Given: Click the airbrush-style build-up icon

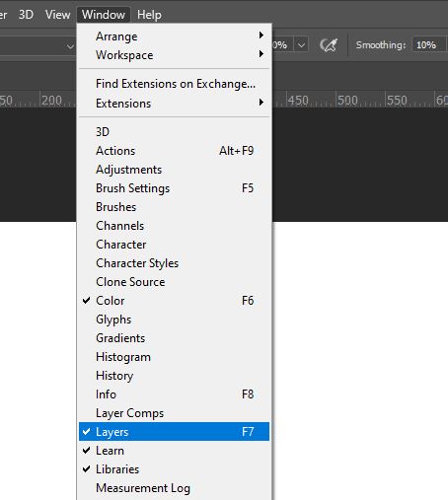Looking at the screenshot, I should click(329, 44).
